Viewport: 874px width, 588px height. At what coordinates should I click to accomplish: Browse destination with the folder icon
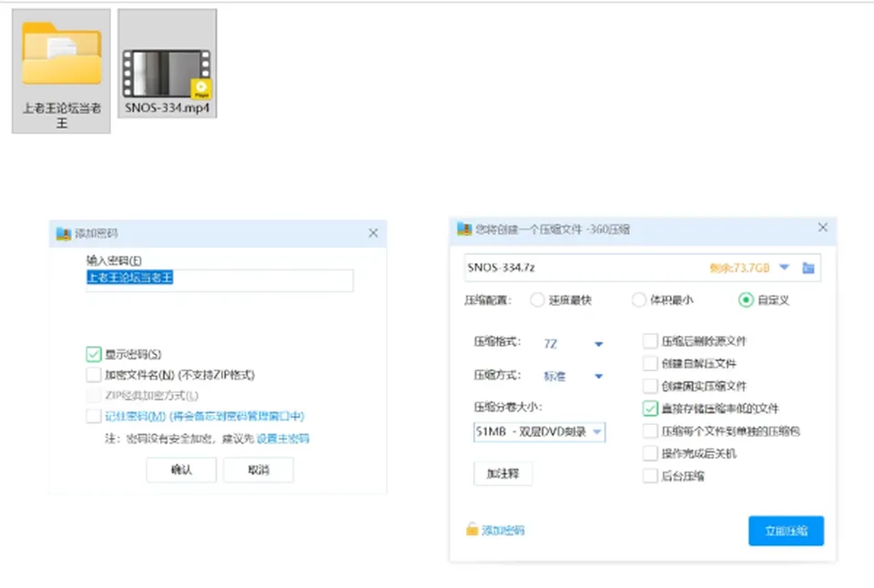pyautogui.click(x=808, y=269)
